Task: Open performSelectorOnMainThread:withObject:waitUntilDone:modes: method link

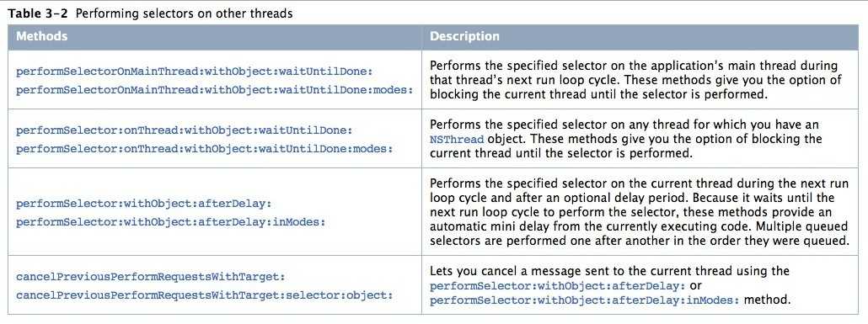Action: point(215,89)
